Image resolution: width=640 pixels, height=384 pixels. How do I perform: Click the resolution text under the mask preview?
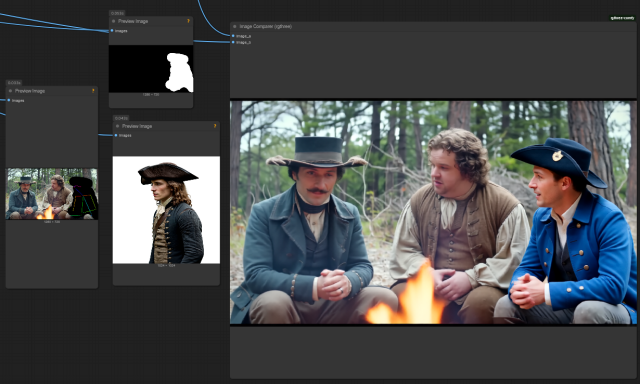(151, 95)
